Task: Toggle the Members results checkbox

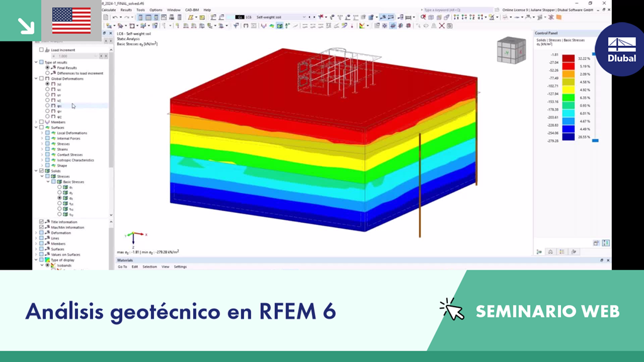Action: [x=41, y=122]
